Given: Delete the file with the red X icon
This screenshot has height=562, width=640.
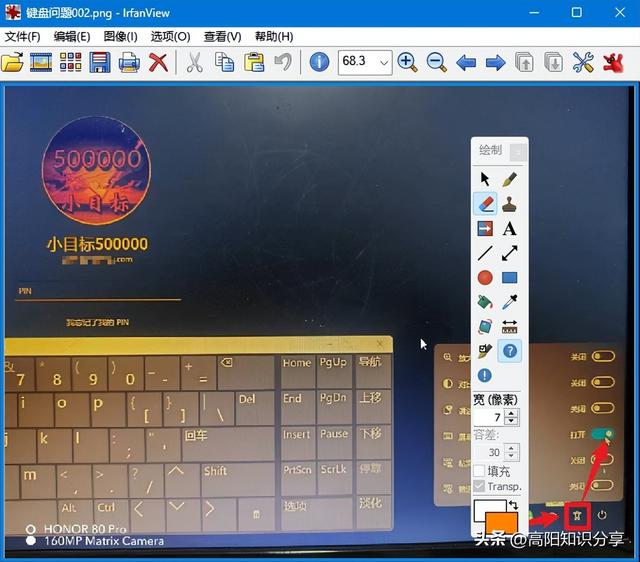Looking at the screenshot, I should coord(158,62).
